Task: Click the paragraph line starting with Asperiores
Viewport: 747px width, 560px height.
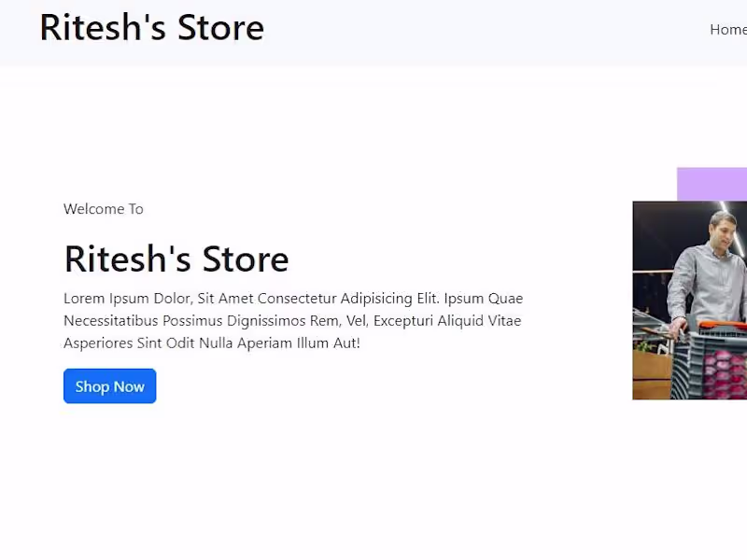Action: pyautogui.click(x=212, y=343)
